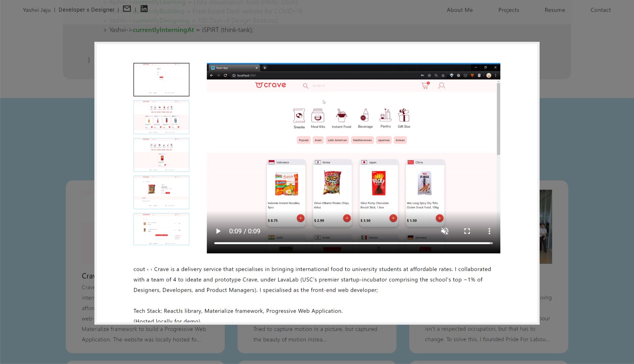Click the '$ 8.75' price on the Indomie card
The width and height of the screenshot is (634, 364).
(x=273, y=220)
